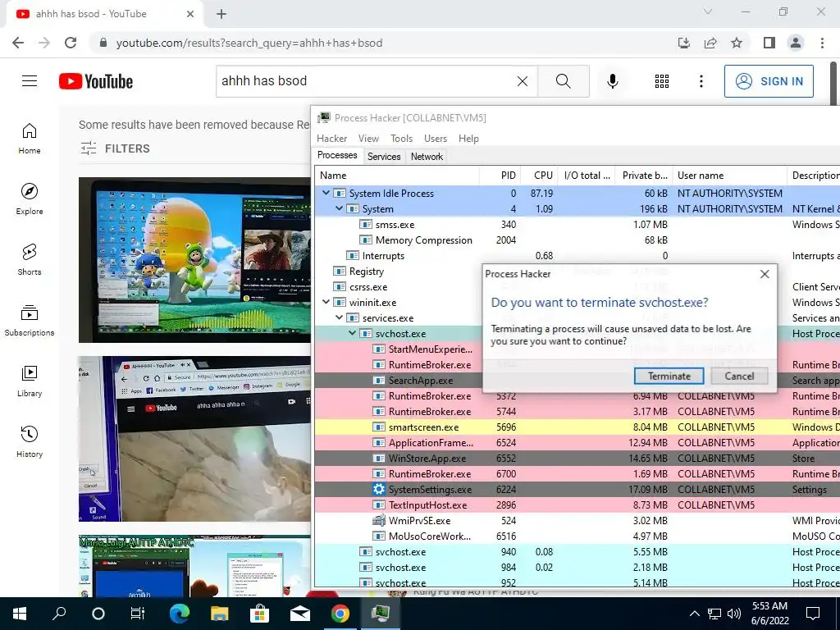Collapse the services.exe tree node

(339, 317)
